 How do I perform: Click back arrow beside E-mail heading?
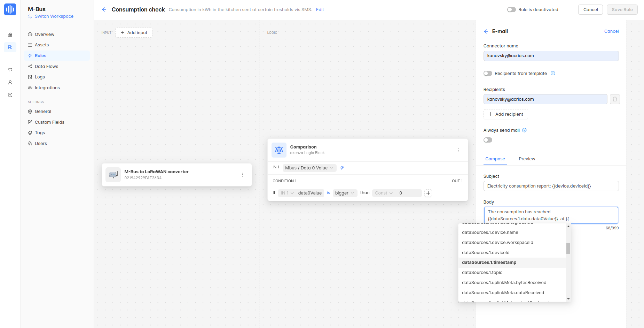(x=486, y=31)
